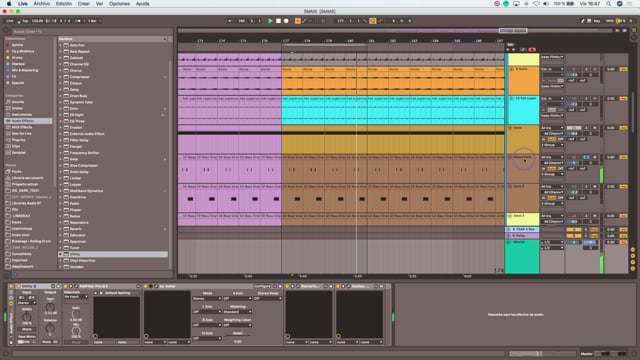Open Ext. In input menu on Snare track
Viewport: 640px width, 360px height.
click(552, 69)
